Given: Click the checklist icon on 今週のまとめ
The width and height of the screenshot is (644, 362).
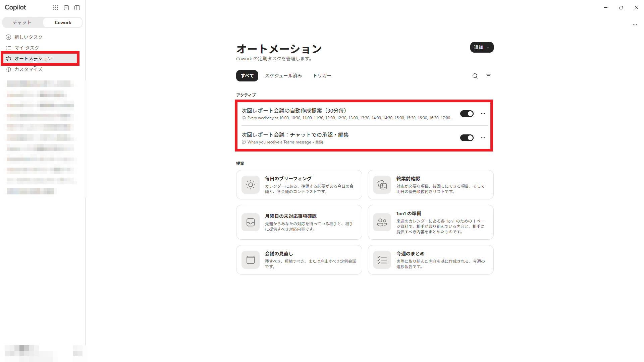Looking at the screenshot, I should (x=382, y=260).
